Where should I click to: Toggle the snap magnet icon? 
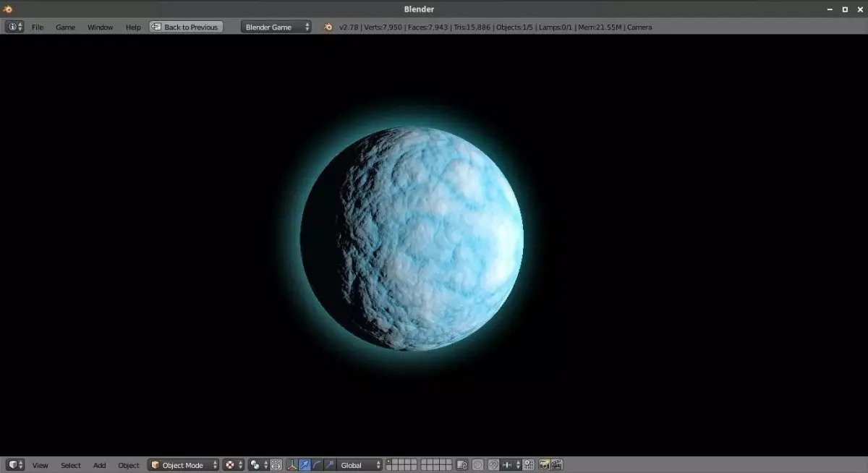[x=493, y=465]
